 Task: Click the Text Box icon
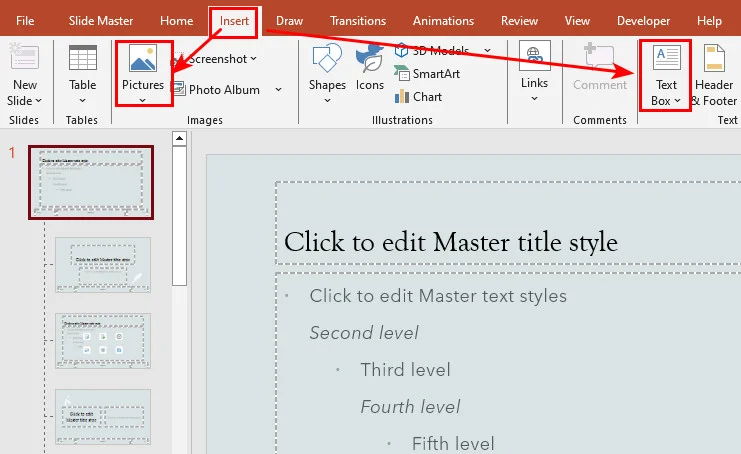(x=666, y=58)
